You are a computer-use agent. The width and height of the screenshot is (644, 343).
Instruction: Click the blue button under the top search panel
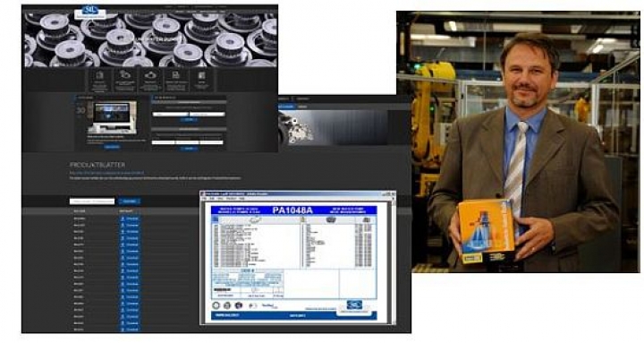[189, 120]
